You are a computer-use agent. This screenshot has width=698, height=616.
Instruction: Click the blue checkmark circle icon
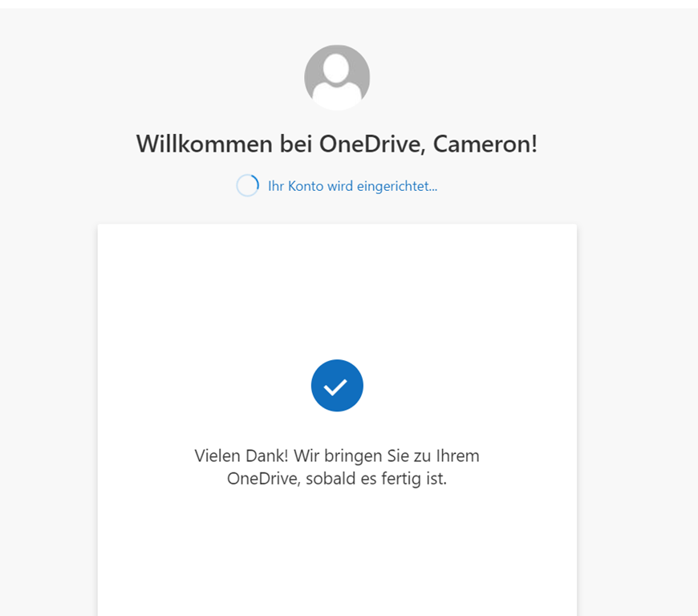pos(337,386)
